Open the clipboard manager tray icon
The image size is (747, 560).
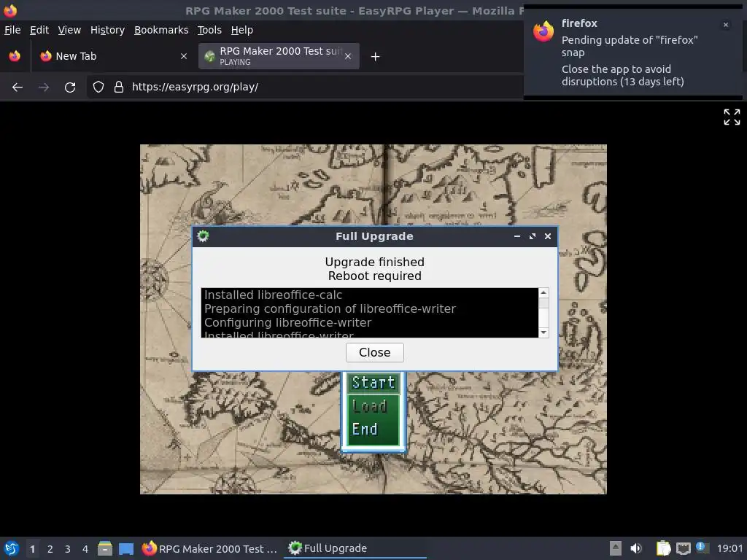pos(663,548)
